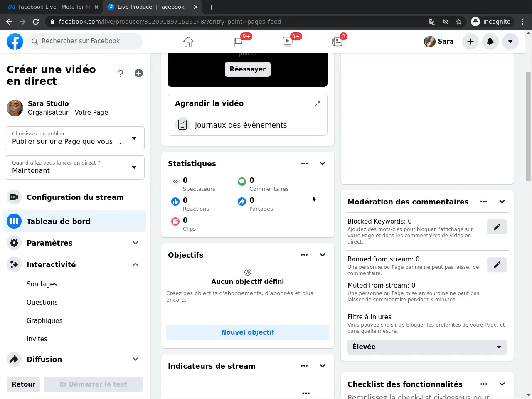The width and height of the screenshot is (532, 399).
Task: Click browser back arrow
Action: (x=9, y=22)
